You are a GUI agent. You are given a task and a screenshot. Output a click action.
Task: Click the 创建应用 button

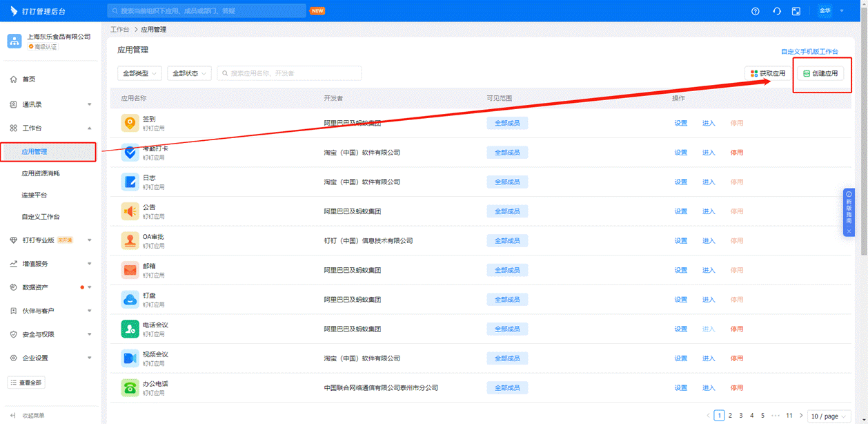tap(820, 73)
